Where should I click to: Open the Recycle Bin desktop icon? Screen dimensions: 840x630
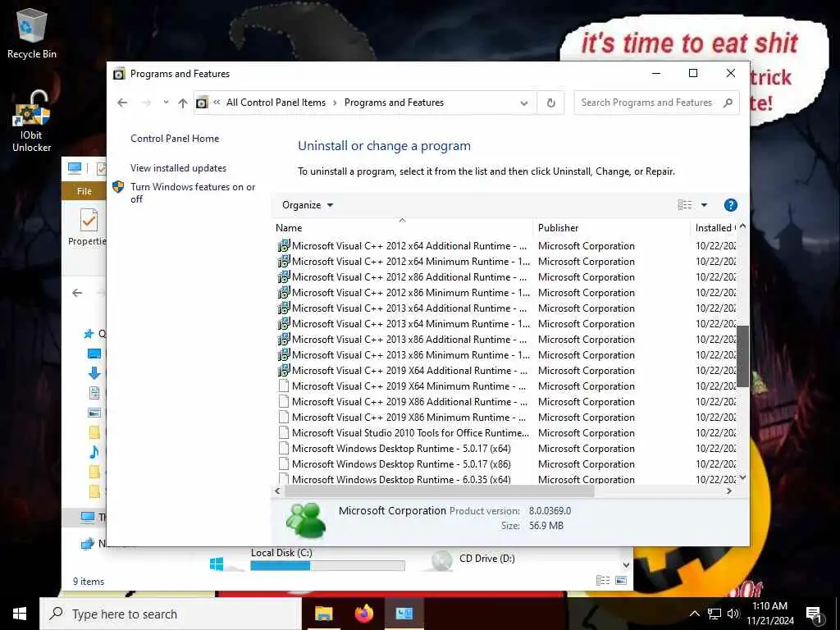32,33
